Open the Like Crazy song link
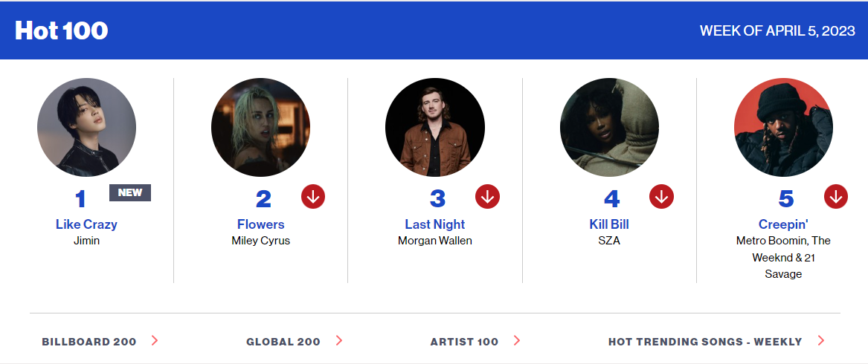Viewport: 868px width, 364px height. coord(86,224)
